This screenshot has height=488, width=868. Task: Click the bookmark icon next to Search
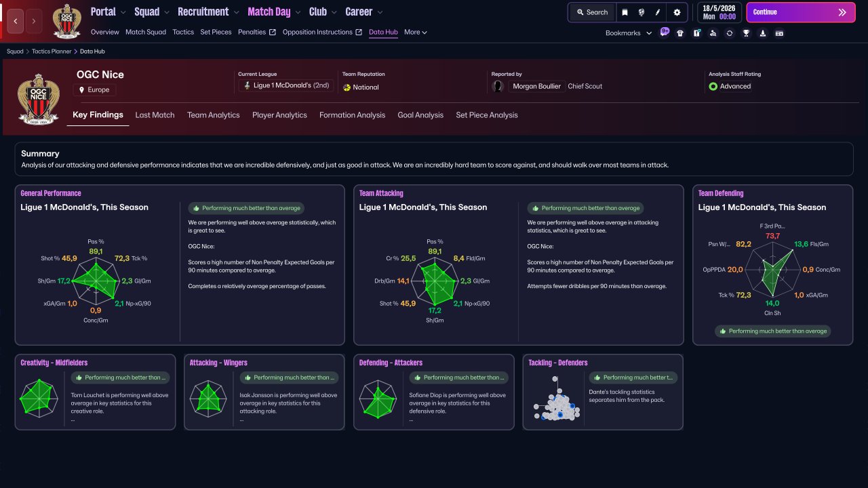pos(625,12)
